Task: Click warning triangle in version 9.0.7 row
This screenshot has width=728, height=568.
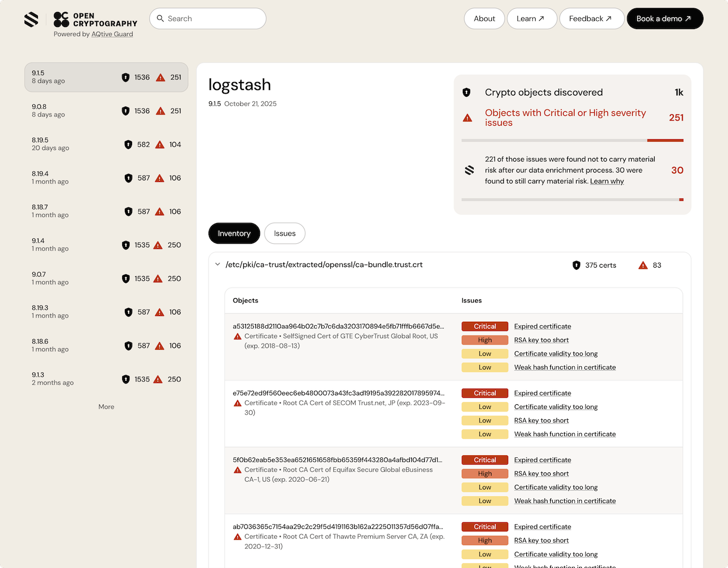Action: [158, 279]
